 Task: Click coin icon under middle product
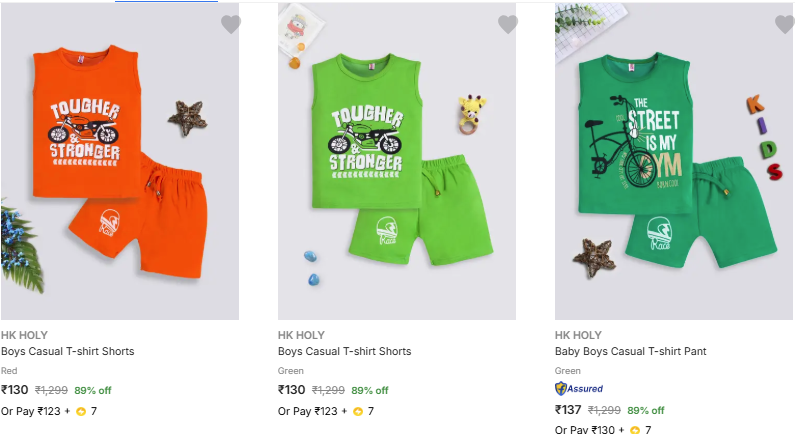tap(358, 411)
